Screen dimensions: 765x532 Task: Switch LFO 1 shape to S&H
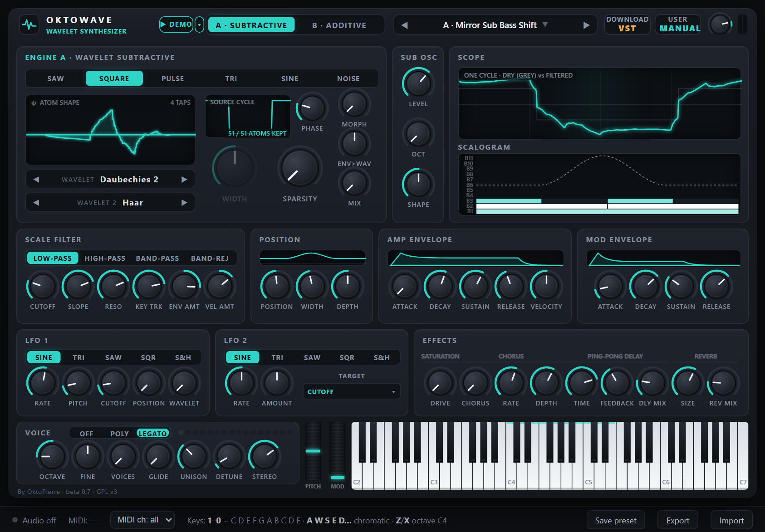183,357
